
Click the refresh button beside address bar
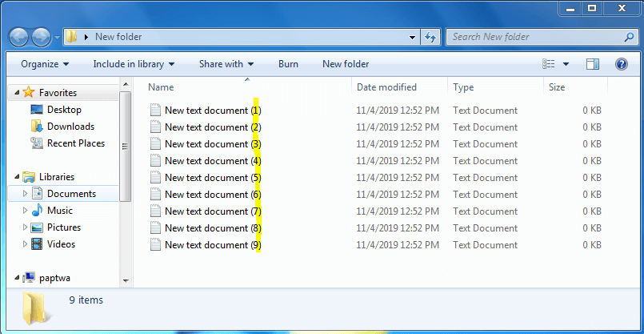(x=430, y=37)
